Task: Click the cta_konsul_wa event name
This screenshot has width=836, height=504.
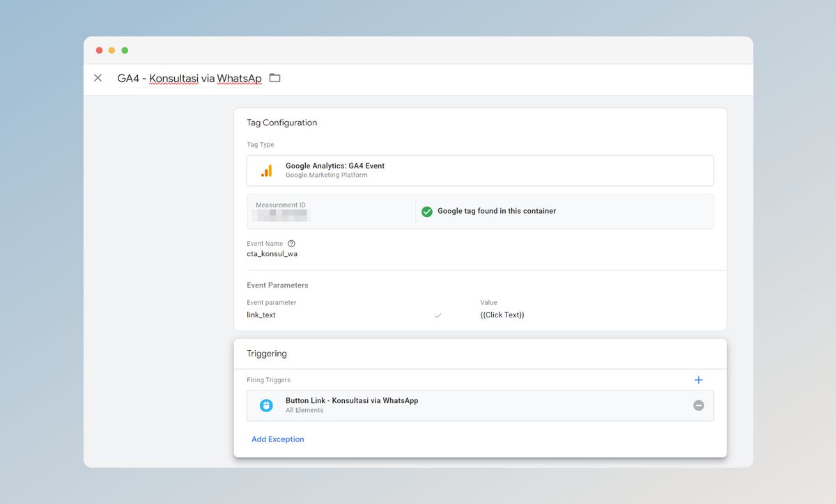Action: pos(272,254)
